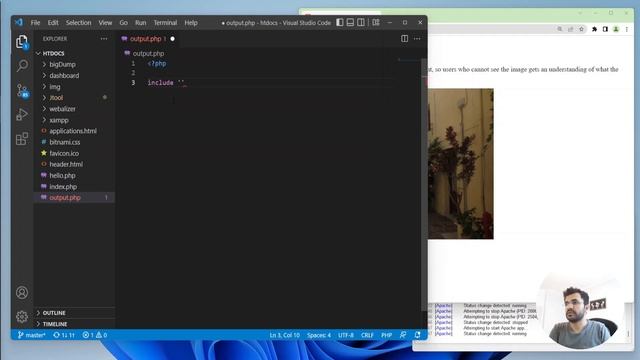Click Ln 3, Col 10 cursor position
The width and height of the screenshot is (640, 360).
click(x=284, y=335)
